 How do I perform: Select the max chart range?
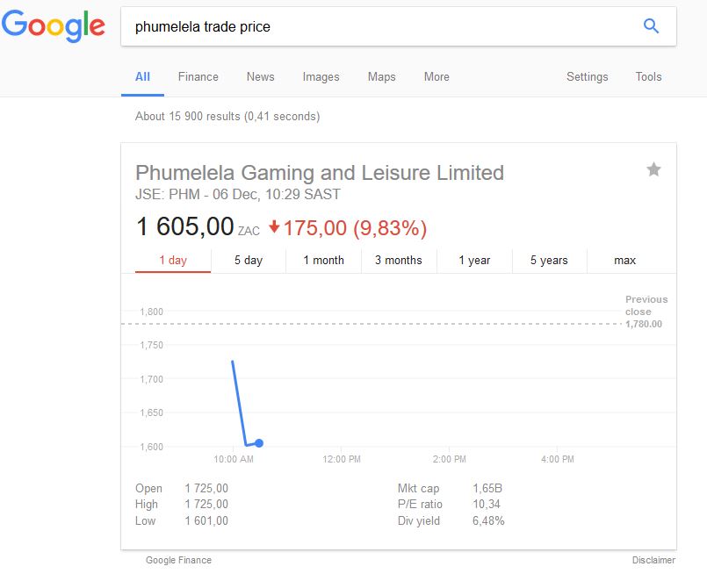coord(625,261)
